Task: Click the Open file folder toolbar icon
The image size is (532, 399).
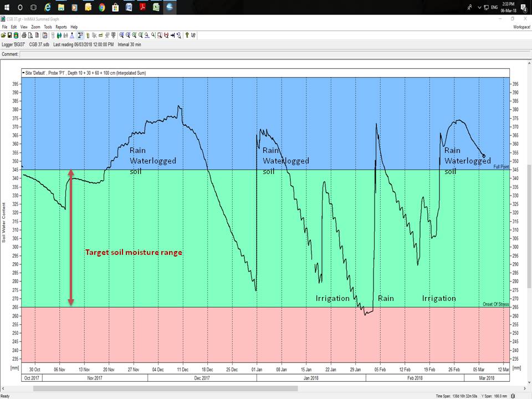Action: pos(3,35)
